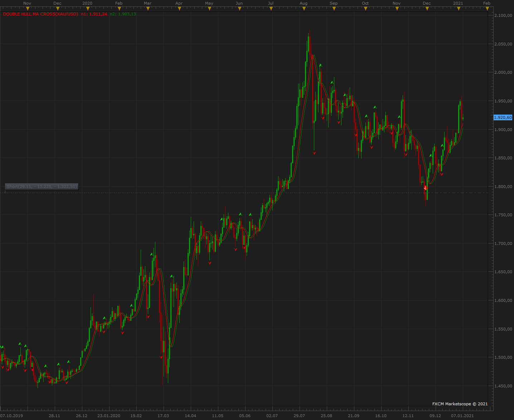Click the 1.550,00 price axis label

click(503, 329)
